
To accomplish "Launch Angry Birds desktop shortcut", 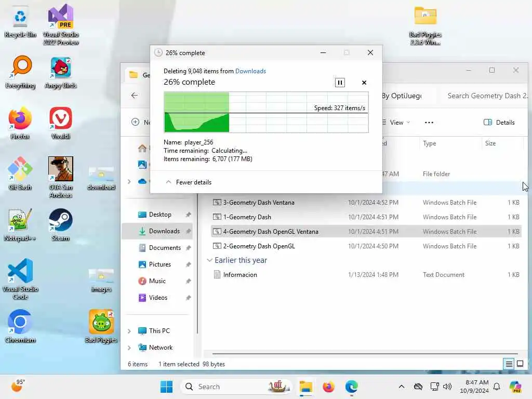I will pos(61,73).
